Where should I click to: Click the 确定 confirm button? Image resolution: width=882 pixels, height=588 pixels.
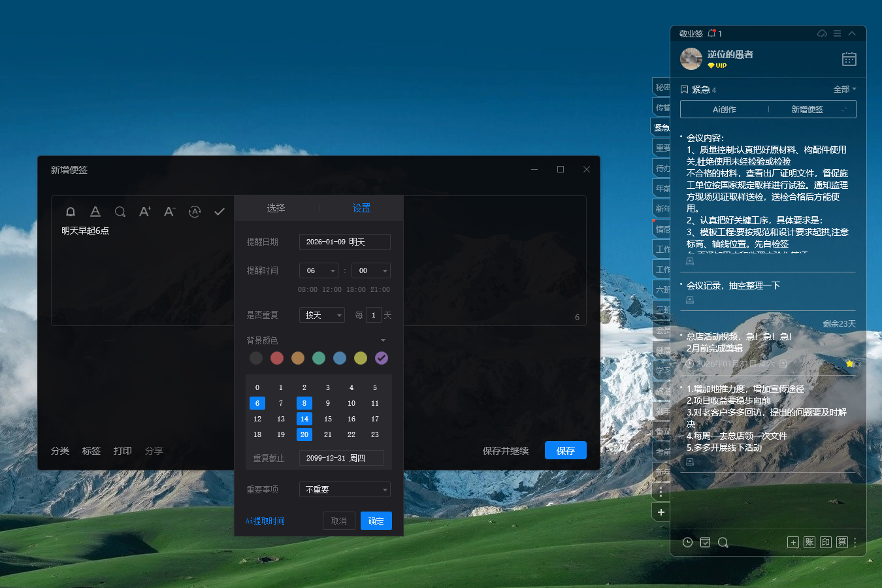[x=376, y=521]
